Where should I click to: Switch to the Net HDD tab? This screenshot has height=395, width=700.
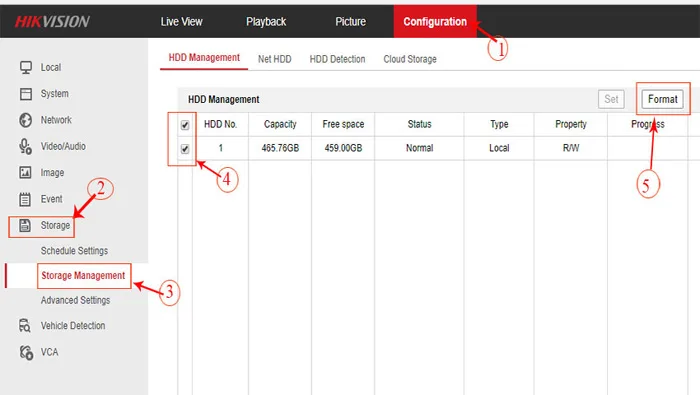(275, 59)
